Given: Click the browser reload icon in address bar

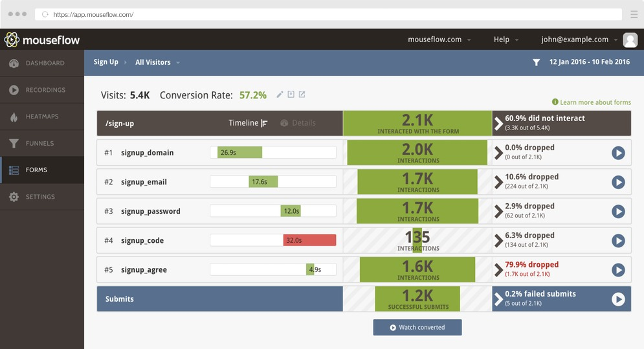Looking at the screenshot, I should [45, 14].
